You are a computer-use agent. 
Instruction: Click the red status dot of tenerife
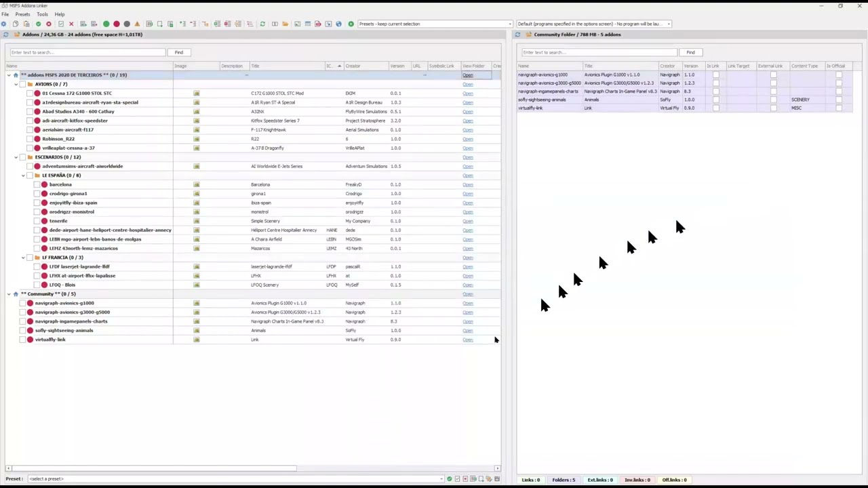click(x=44, y=221)
